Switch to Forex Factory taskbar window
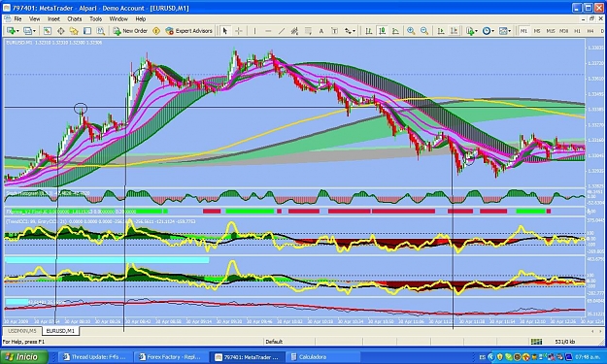Image resolution: width=607 pixels, height=364 pixels. (x=170, y=357)
